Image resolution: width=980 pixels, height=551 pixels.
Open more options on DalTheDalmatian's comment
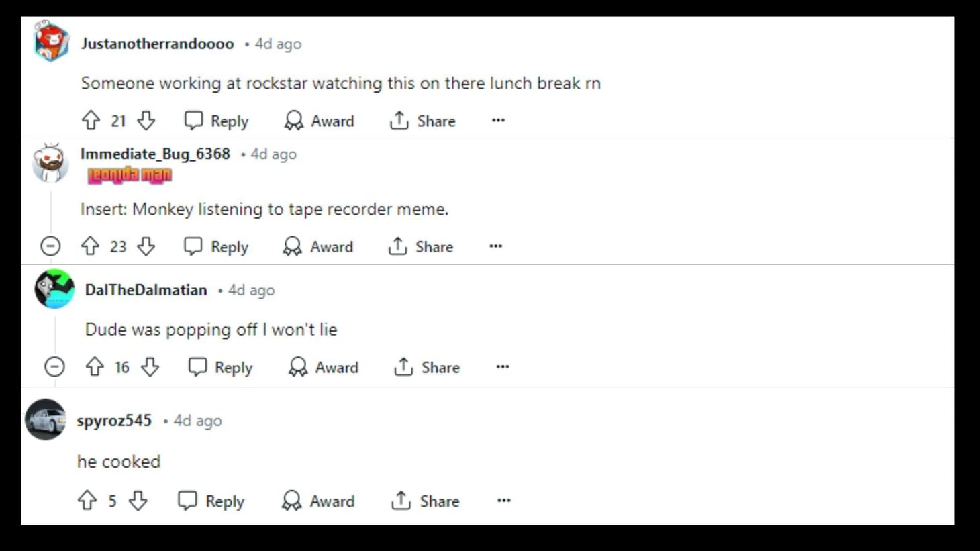point(503,367)
